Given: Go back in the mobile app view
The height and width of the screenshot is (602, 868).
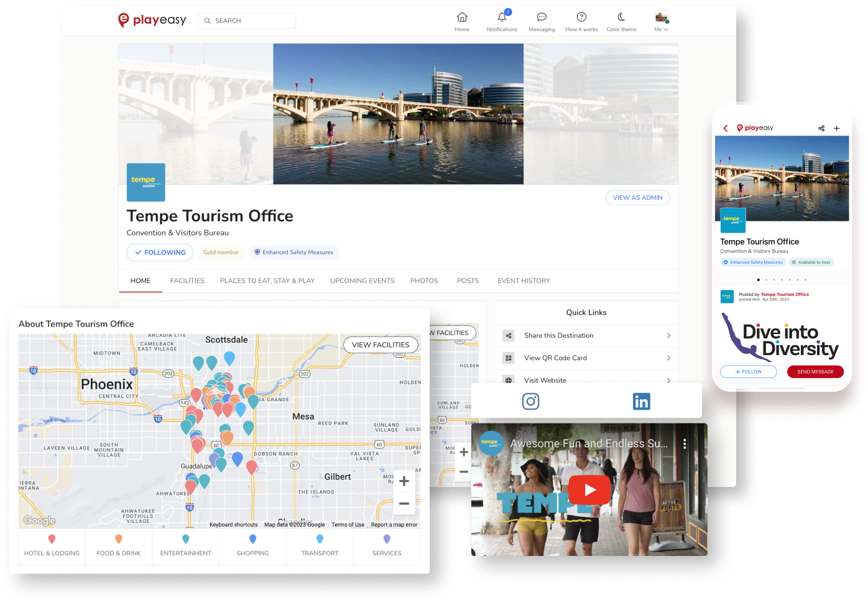Looking at the screenshot, I should (725, 128).
